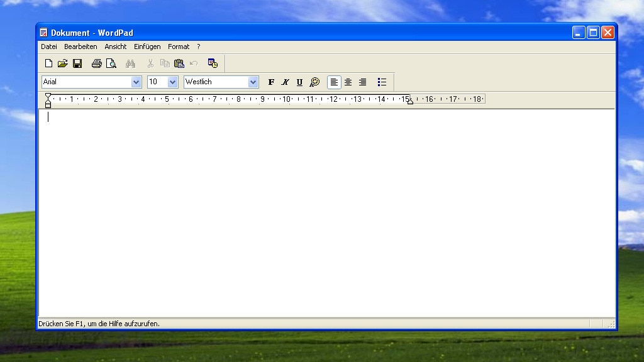Insert date and time
The height and width of the screenshot is (362, 644).
[x=213, y=63]
